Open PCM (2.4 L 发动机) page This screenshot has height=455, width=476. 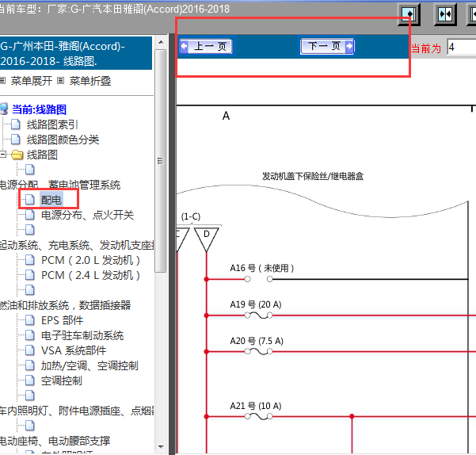(90, 275)
